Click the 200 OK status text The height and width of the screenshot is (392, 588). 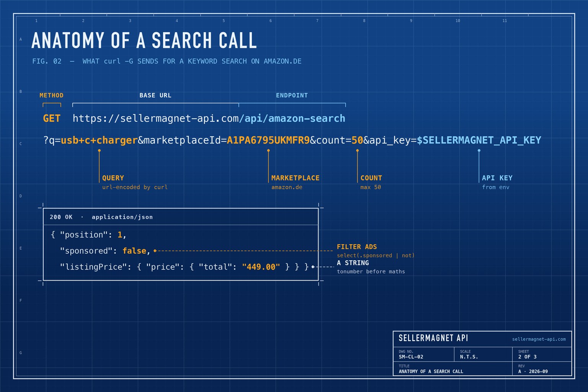61,217
